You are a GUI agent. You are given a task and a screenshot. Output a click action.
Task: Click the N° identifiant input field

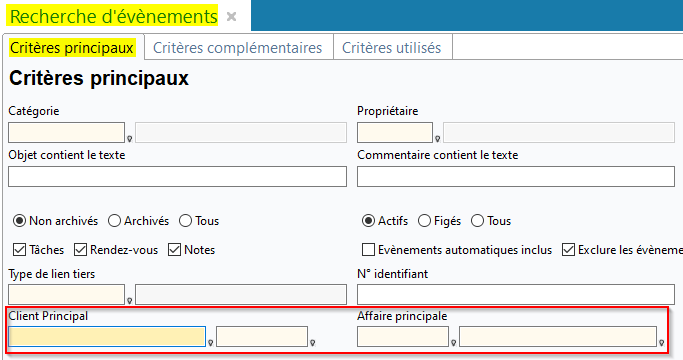[x=516, y=295]
